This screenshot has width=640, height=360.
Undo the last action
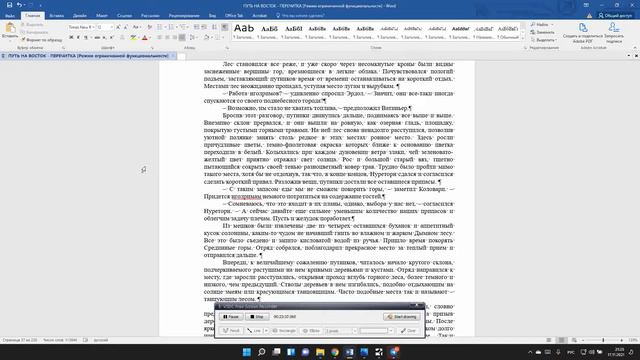point(19,5)
